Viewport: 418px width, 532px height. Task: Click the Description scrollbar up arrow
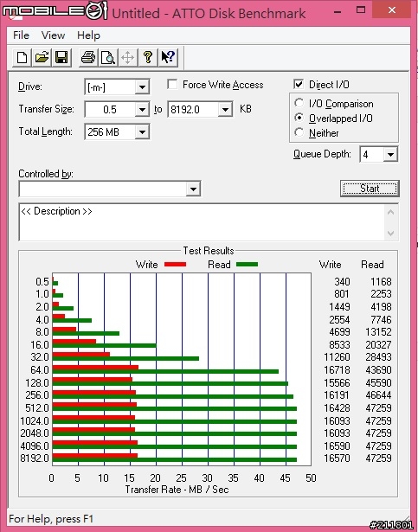click(x=391, y=213)
